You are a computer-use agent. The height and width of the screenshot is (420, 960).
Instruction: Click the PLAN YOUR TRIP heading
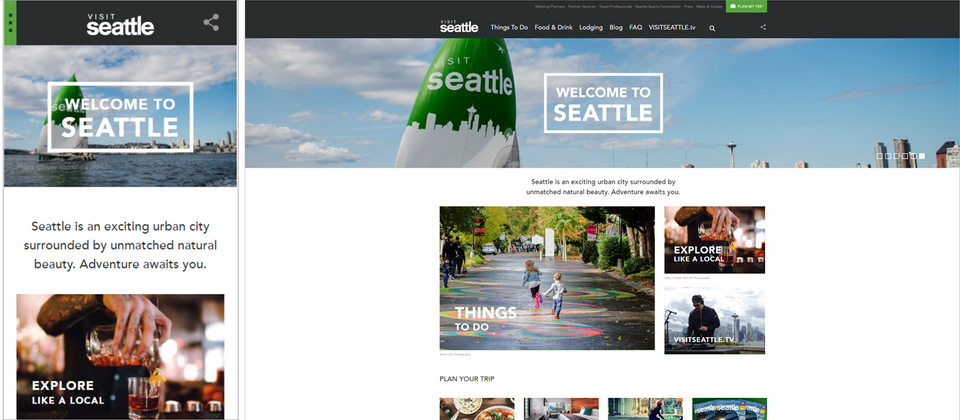click(467, 379)
